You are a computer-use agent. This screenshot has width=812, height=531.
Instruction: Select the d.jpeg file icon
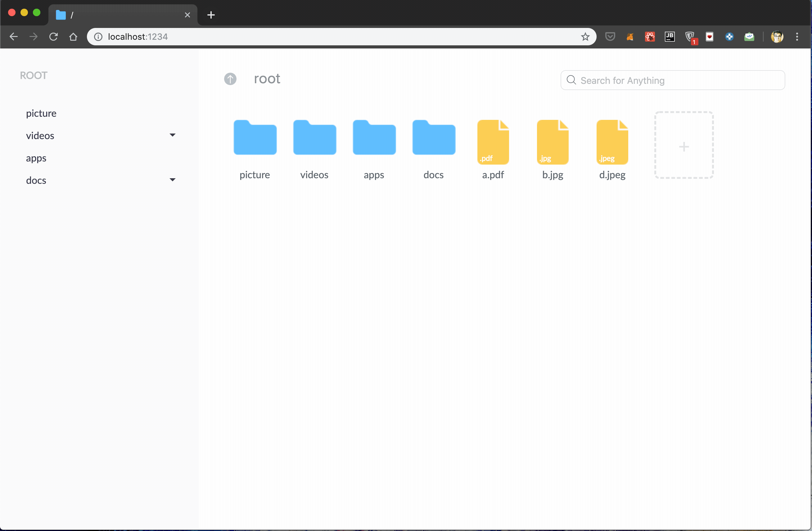point(612,142)
